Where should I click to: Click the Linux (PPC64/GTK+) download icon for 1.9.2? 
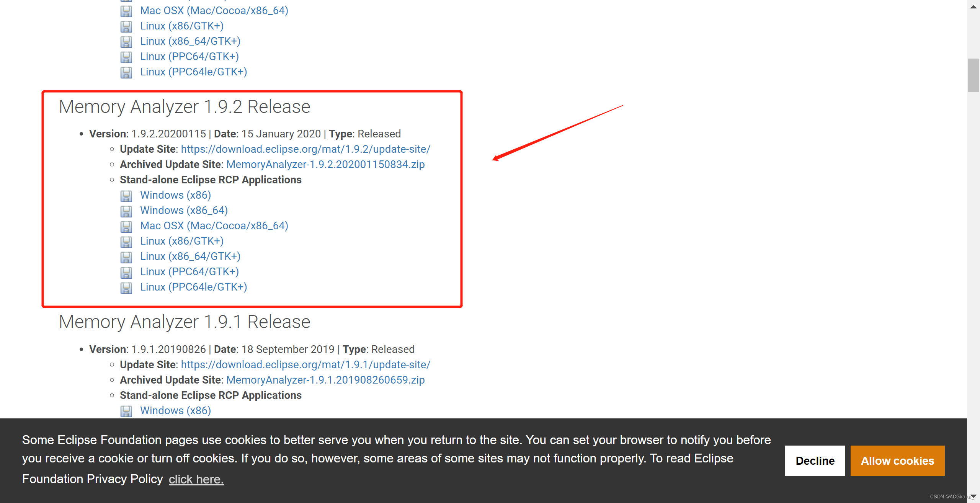pos(126,271)
